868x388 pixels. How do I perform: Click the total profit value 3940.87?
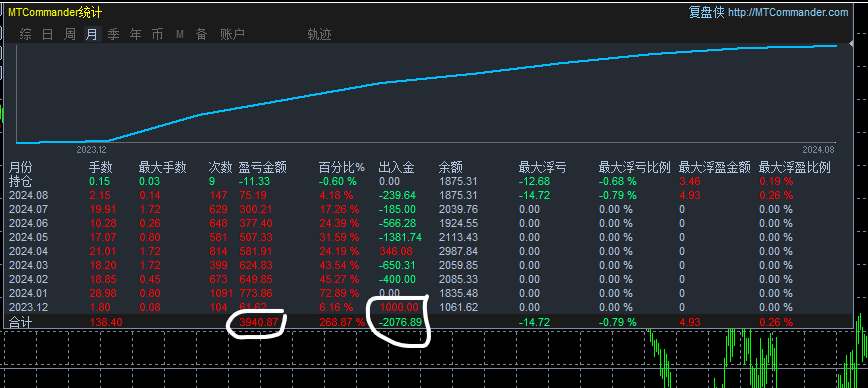(259, 322)
